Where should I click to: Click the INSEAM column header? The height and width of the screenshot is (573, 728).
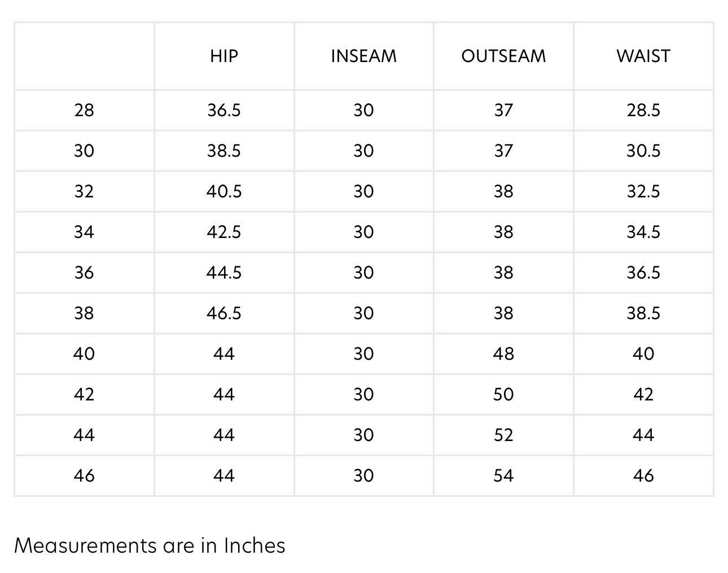(x=363, y=56)
